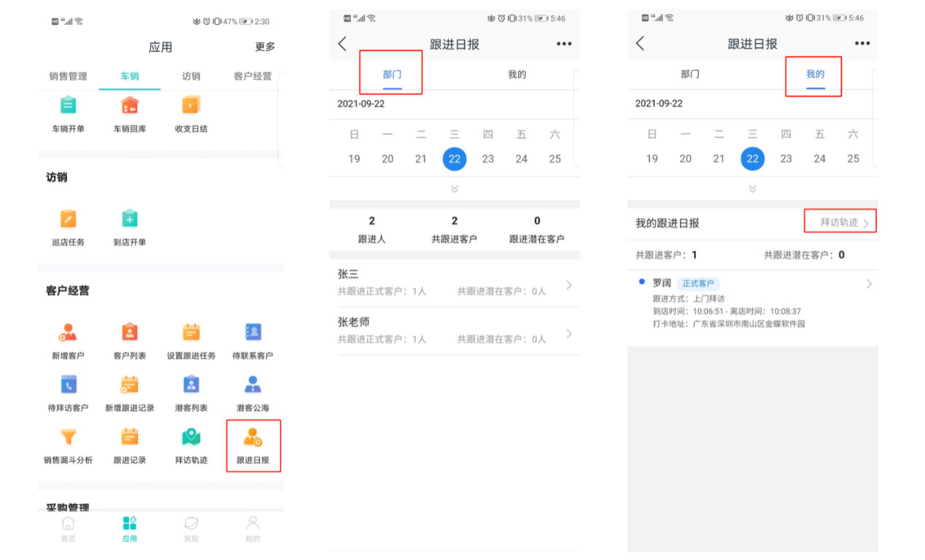This screenshot has width=925, height=560.
Task: Tap the 新增客户 icon
Action: (x=68, y=332)
